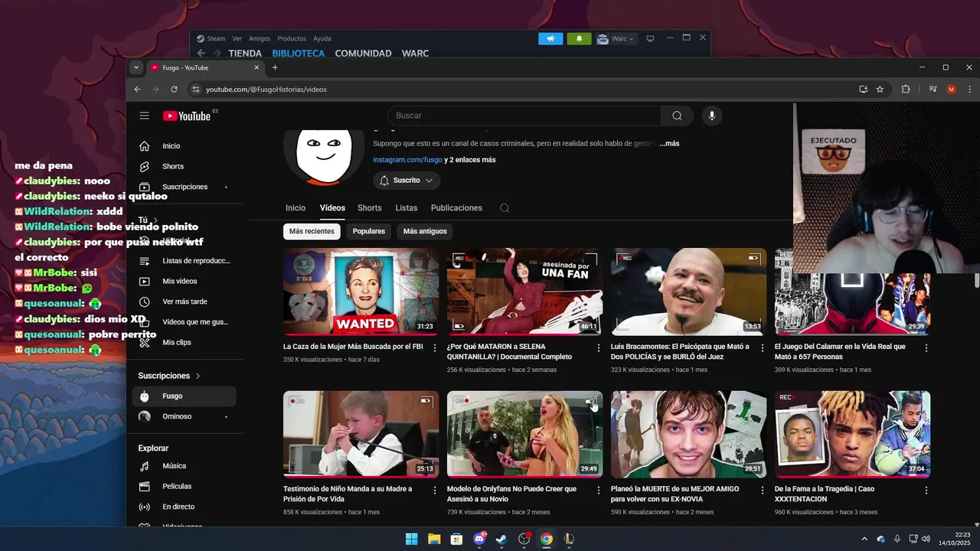This screenshot has height=551, width=980.
Task: Open the Amigos menu in Steam
Action: pos(260,38)
